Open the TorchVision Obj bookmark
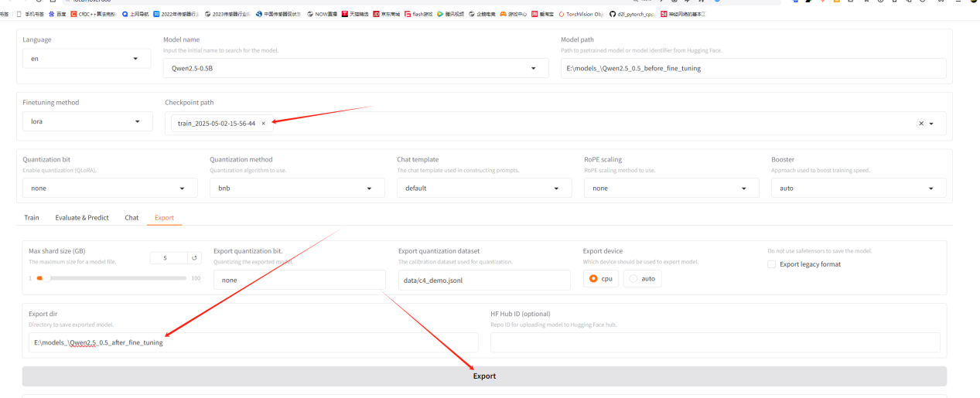 pyautogui.click(x=582, y=14)
